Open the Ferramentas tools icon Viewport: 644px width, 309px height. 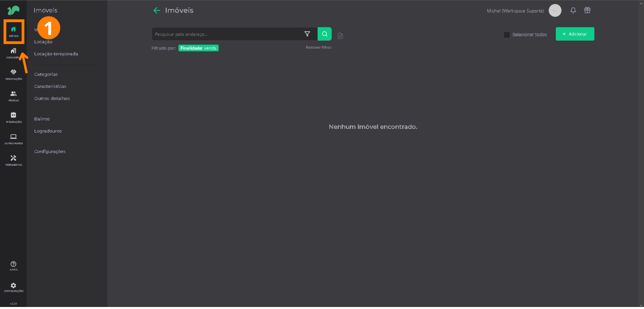point(13,160)
